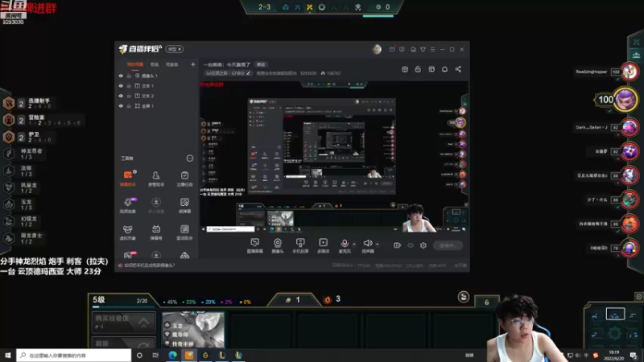Open the notification bell in stream header
644x362 pixels.
445,69
